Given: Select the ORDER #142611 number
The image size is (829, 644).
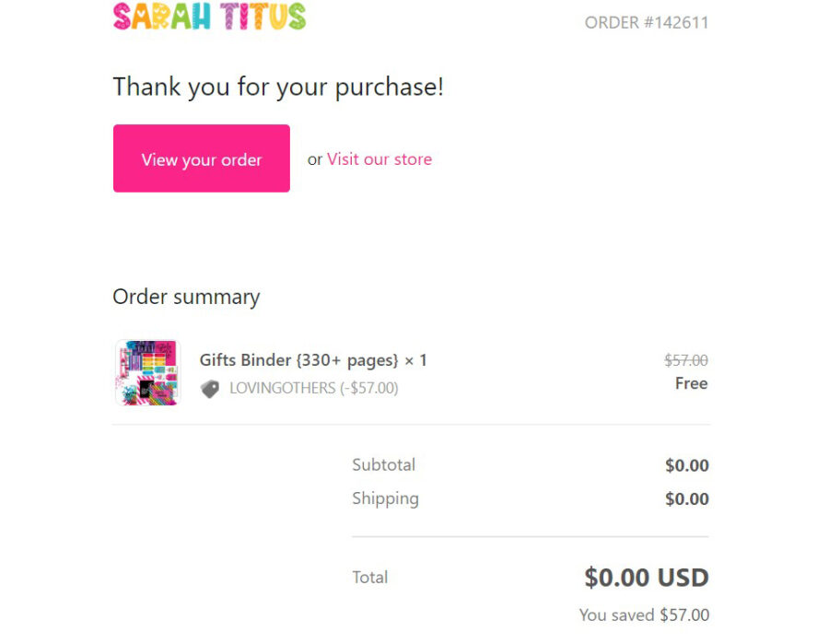Looking at the screenshot, I should tap(647, 23).
